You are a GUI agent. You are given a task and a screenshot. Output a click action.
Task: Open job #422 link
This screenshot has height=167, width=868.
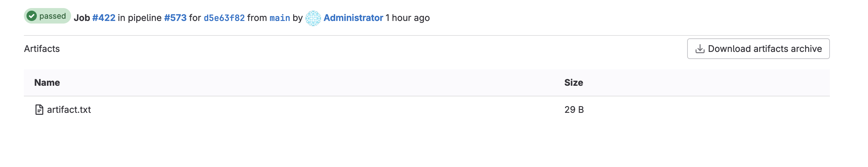(x=104, y=18)
